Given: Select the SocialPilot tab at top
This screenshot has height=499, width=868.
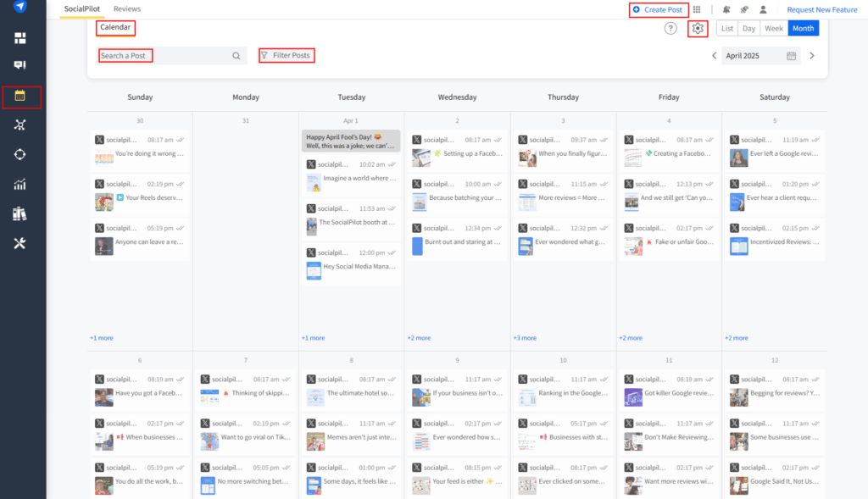Looking at the screenshot, I should click(x=81, y=9).
